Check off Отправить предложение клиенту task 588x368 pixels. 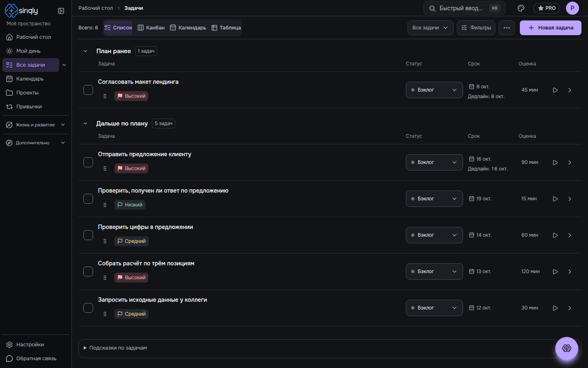[88, 162]
